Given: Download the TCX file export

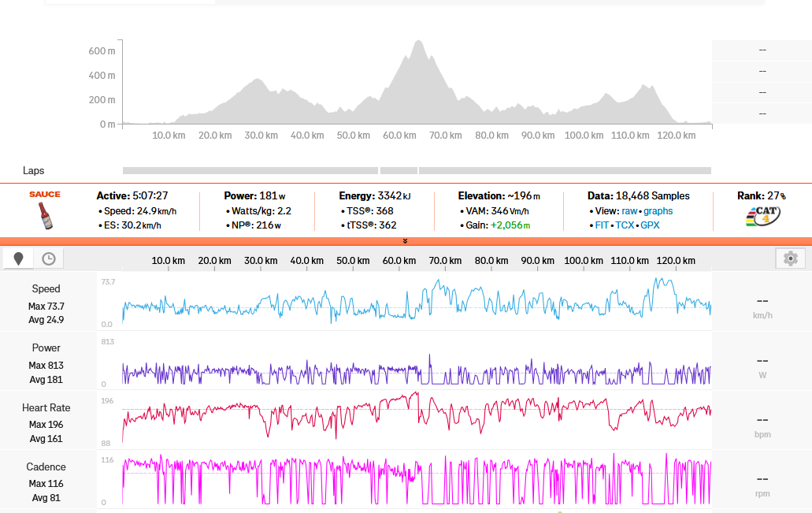Looking at the screenshot, I should [625, 225].
